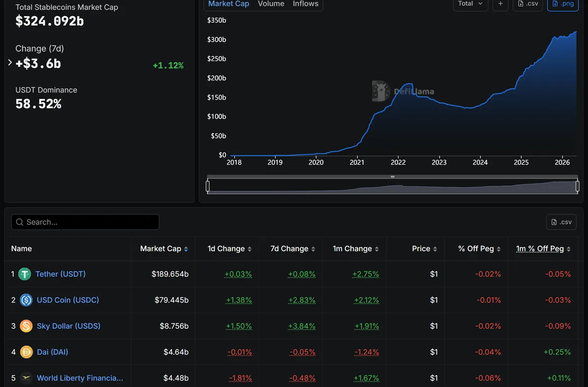Click the 2022 label on chart axis
Viewport: 588px width, 387px height.
click(x=398, y=162)
